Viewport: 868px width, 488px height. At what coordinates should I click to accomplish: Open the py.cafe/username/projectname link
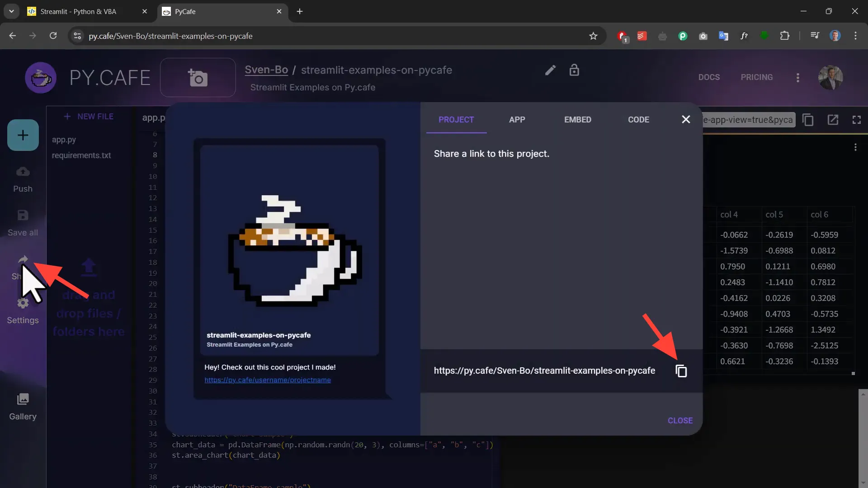268,380
